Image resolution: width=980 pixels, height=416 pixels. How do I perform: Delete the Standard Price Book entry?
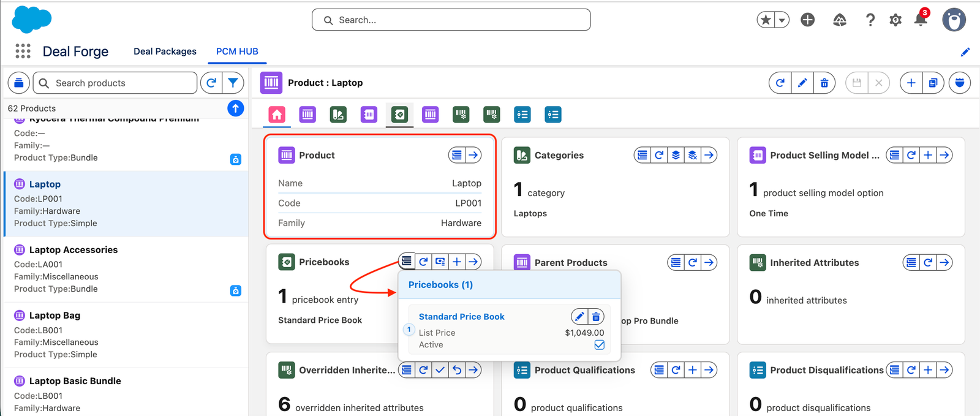(x=596, y=317)
